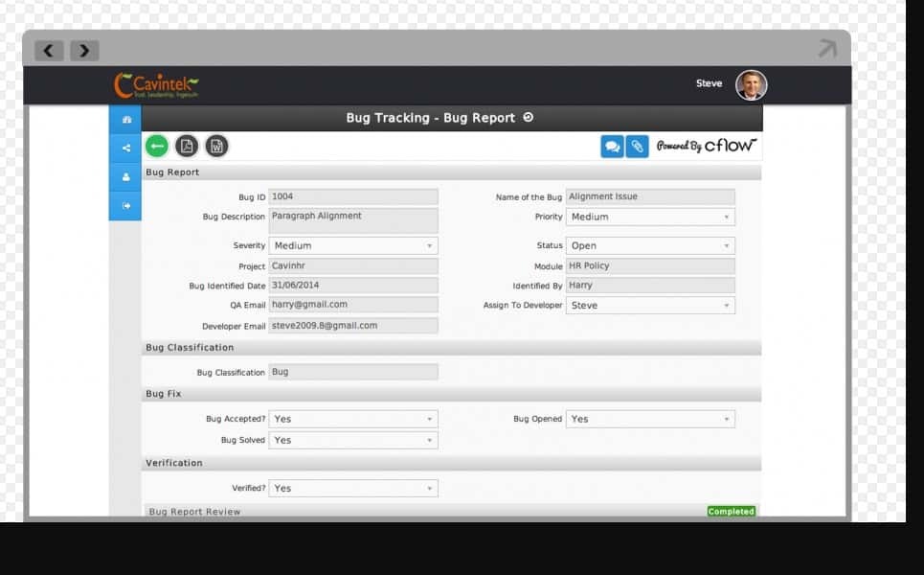This screenshot has width=924, height=575.
Task: Click the share icon in sidebar
Action: (x=125, y=149)
